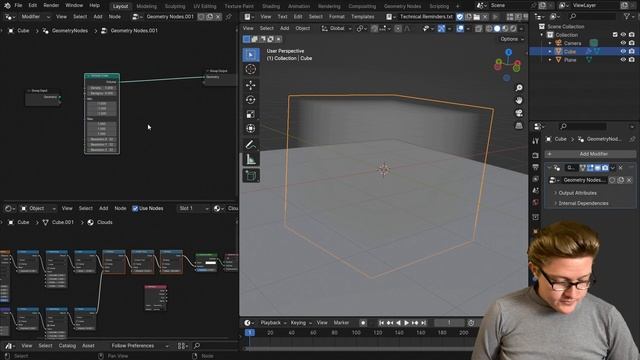Open the Global transform orientation dropdown
This screenshot has height=360, width=640.
(337, 29)
